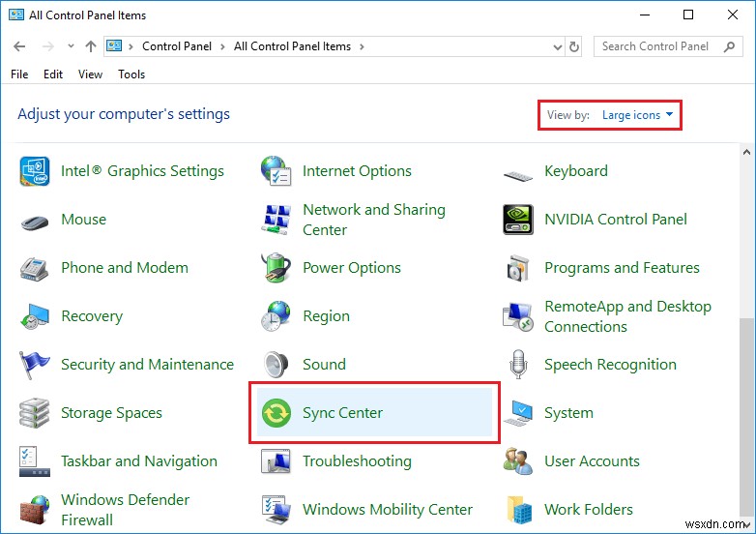Open the Taskbar and Navigation icon

coord(34,461)
